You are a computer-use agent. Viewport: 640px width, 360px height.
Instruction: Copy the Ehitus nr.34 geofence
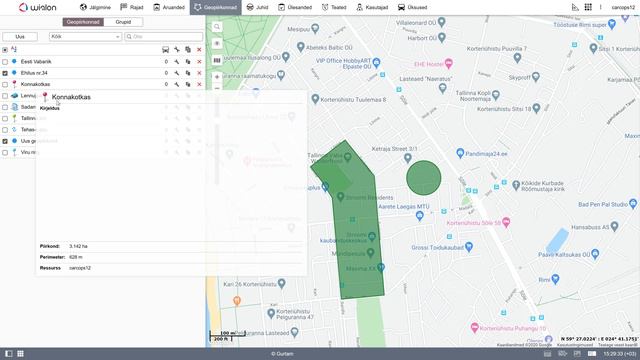188,73
